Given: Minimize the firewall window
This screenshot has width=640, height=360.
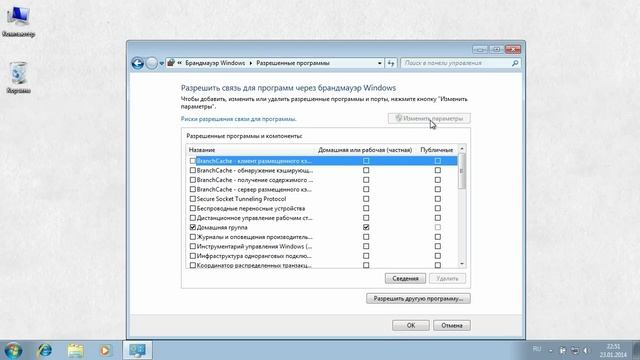Looking at the screenshot, I should (x=480, y=49).
